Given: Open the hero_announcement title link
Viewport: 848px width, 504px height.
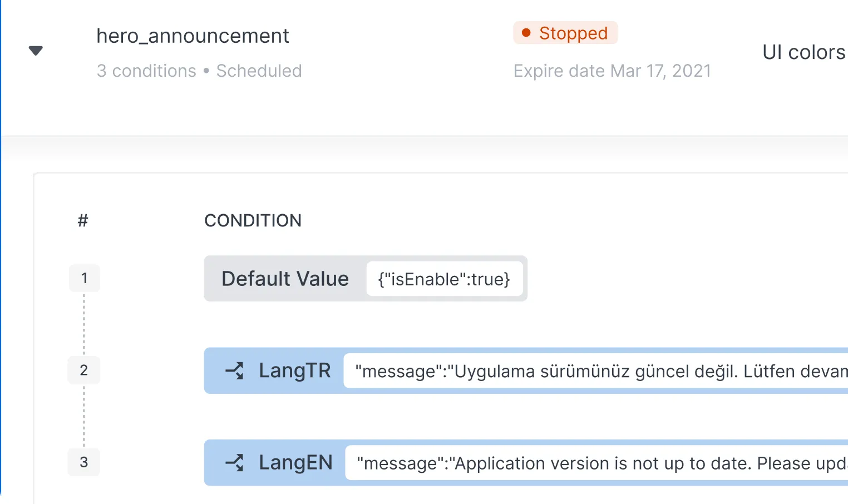Looking at the screenshot, I should pos(193,36).
